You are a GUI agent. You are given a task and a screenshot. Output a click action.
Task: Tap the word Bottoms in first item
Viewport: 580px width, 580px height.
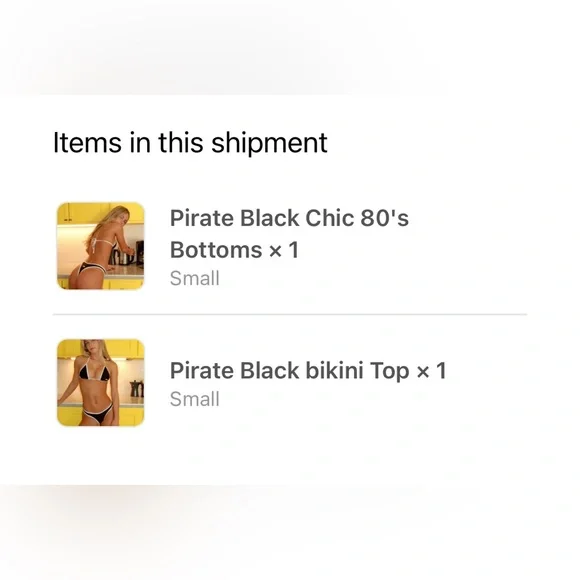[216, 250]
